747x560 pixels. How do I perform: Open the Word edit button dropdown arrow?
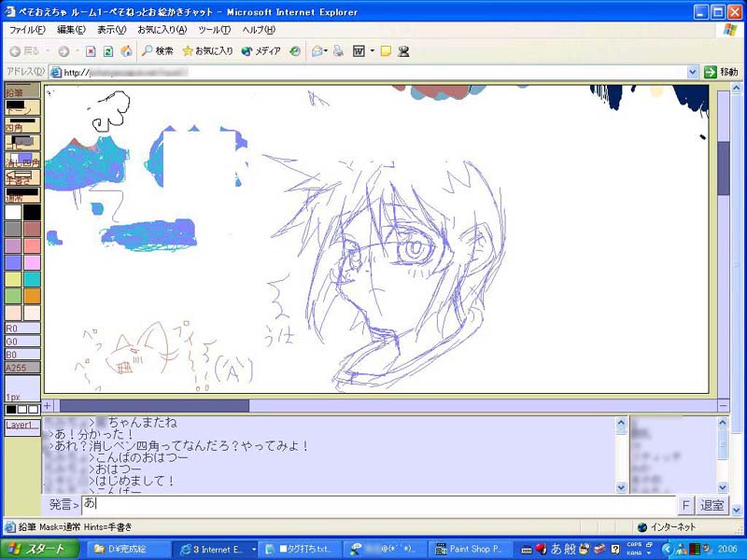(x=371, y=51)
